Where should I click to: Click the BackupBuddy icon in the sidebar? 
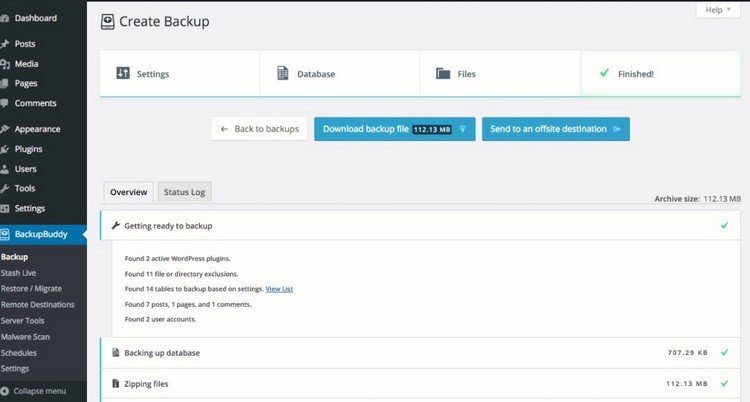click(4, 234)
